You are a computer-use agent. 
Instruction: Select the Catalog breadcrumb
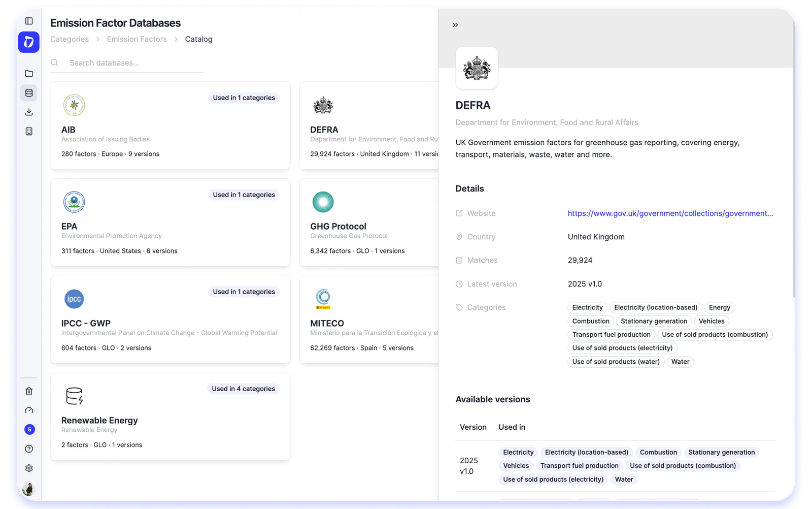pos(198,39)
